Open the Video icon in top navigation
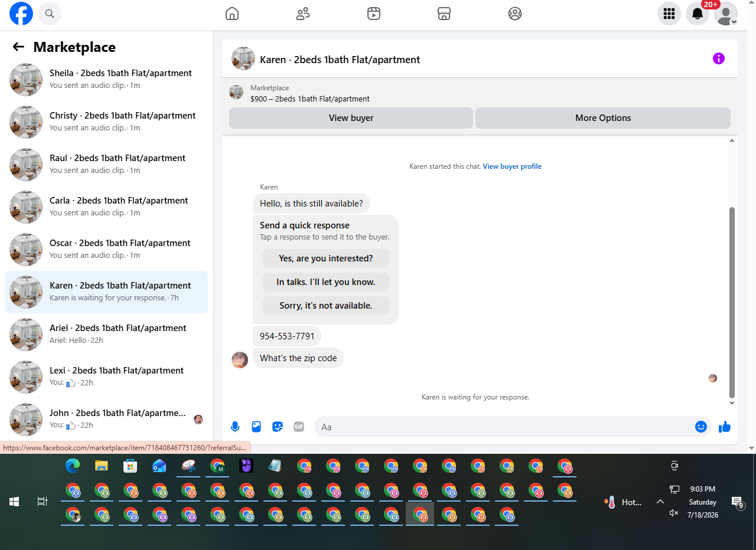The height and width of the screenshot is (550, 756). [374, 14]
